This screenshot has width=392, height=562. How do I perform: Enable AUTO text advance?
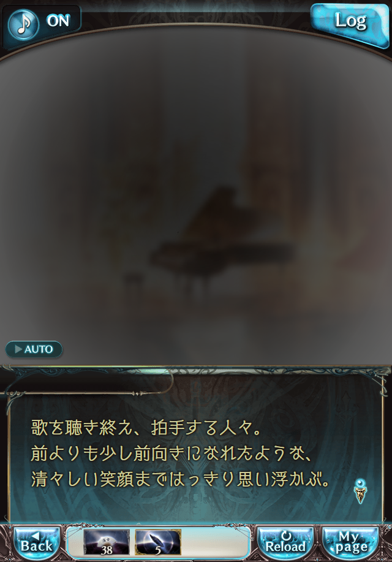(34, 349)
